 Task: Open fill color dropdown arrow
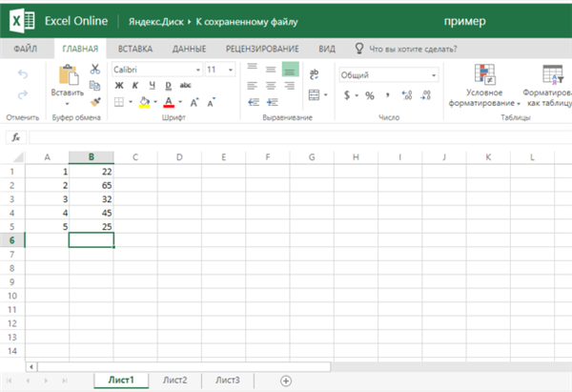point(155,102)
